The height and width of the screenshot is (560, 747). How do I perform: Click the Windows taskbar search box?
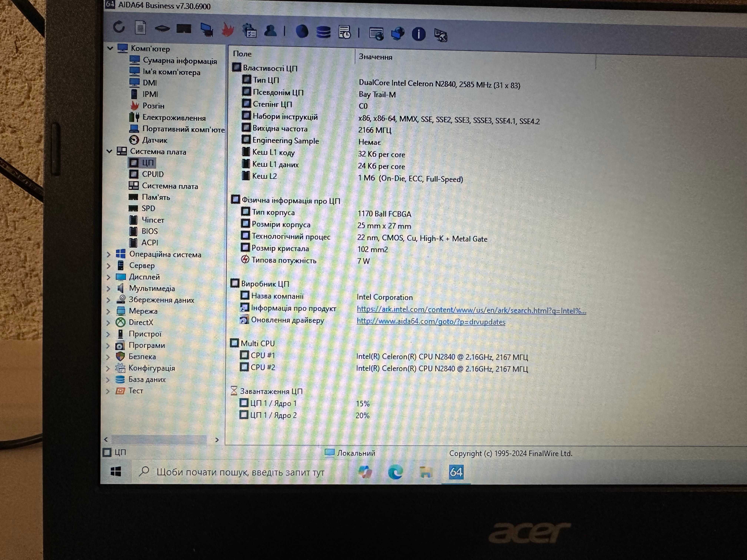click(x=240, y=471)
